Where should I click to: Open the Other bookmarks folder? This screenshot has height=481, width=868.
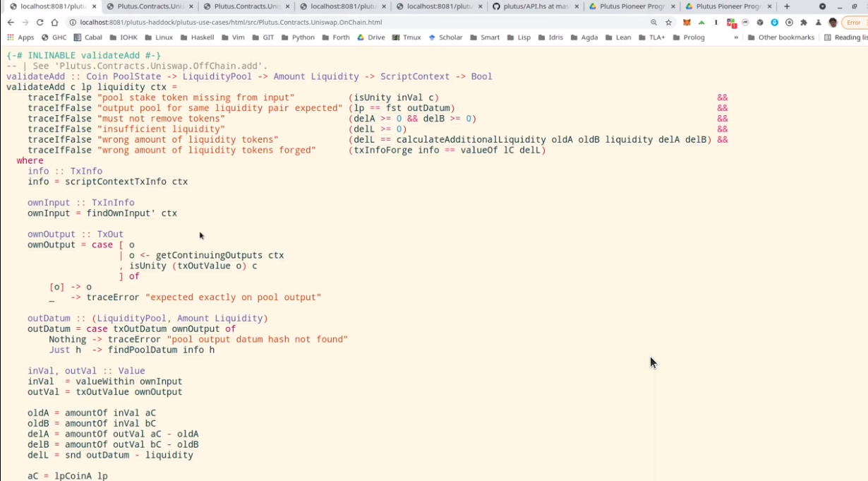(x=780, y=37)
